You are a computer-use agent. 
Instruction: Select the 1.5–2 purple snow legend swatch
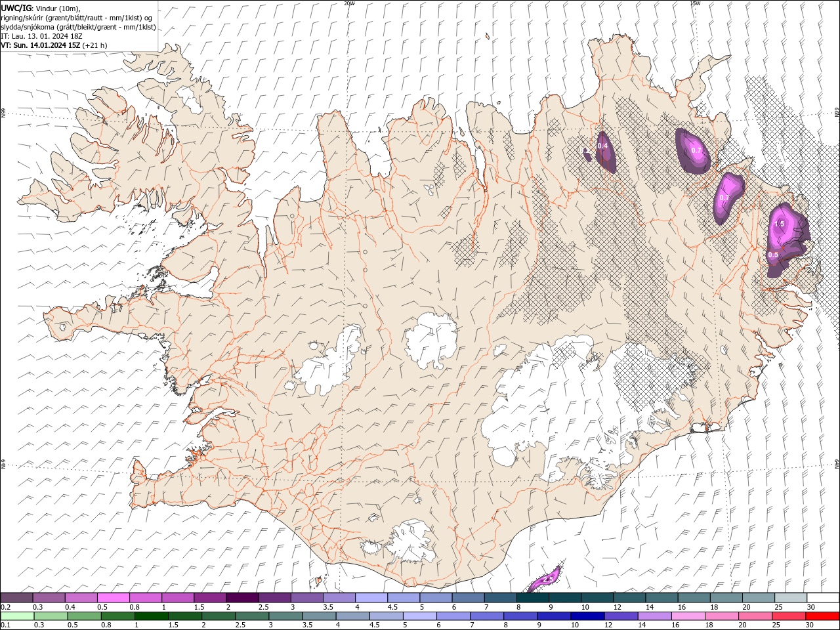[210, 598]
